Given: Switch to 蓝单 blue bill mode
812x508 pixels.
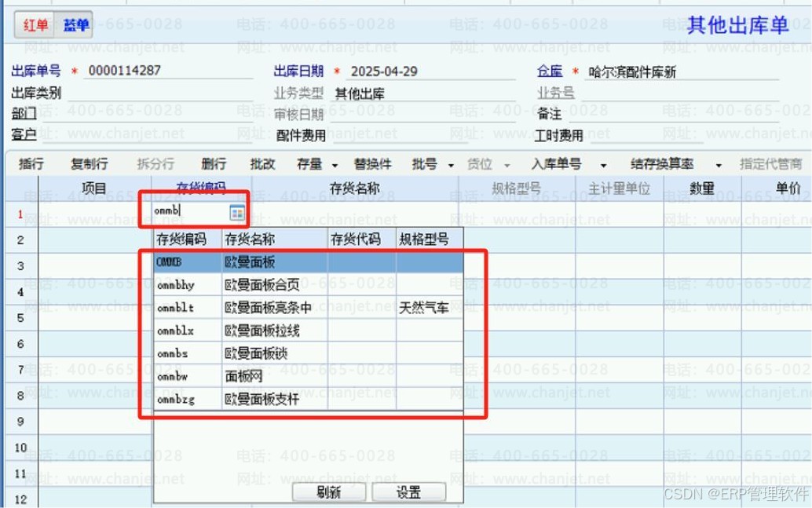Looking at the screenshot, I should [x=75, y=25].
